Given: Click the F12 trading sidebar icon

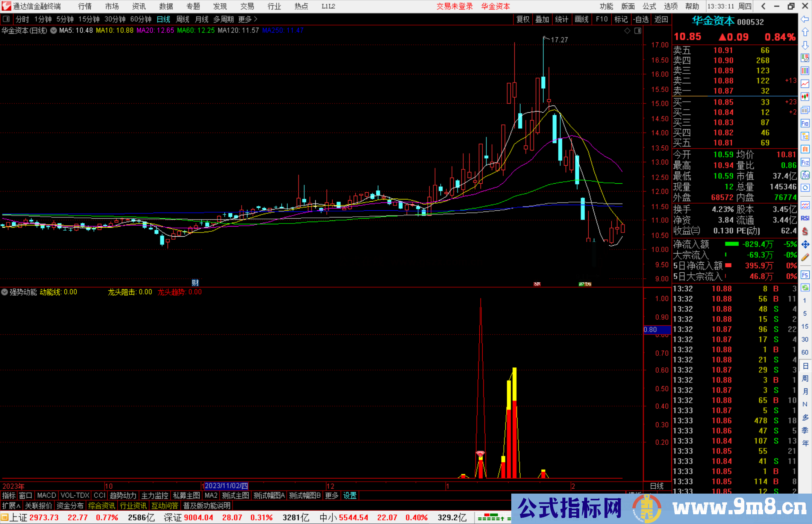Looking at the screenshot, I should [805, 162].
